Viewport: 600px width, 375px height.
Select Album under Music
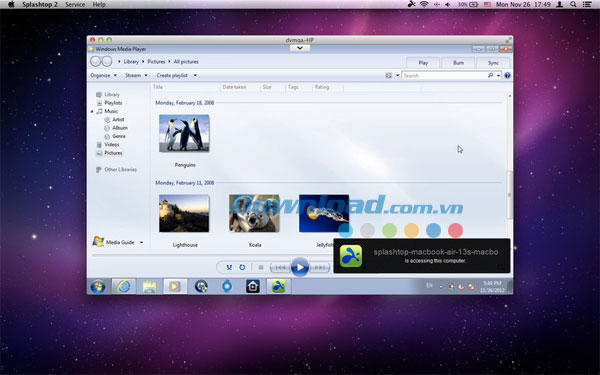point(116,128)
